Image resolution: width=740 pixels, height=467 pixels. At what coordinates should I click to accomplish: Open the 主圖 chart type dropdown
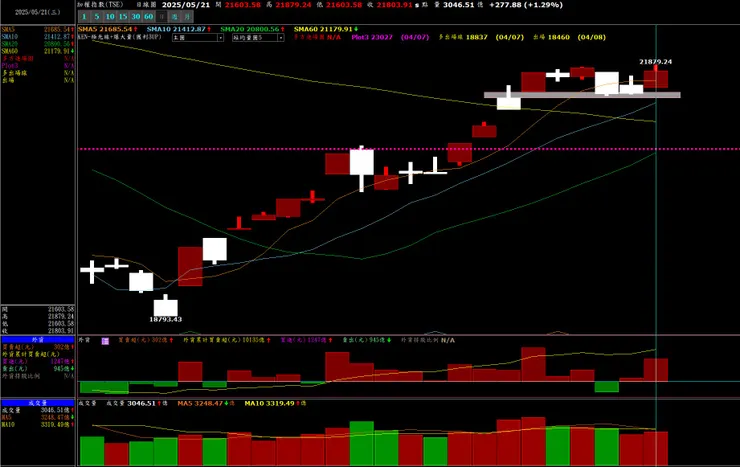(198, 37)
